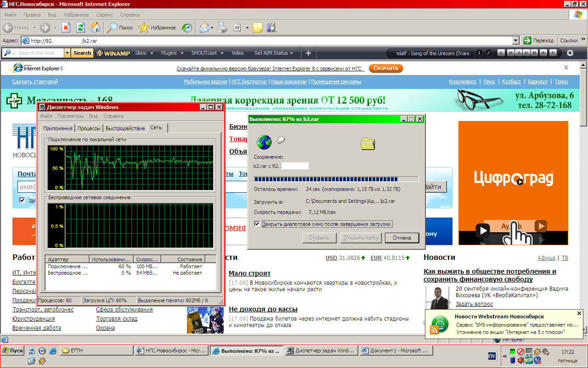588x368 pixels.
Task: Click the Print icon in toolbar
Action: 222,28
